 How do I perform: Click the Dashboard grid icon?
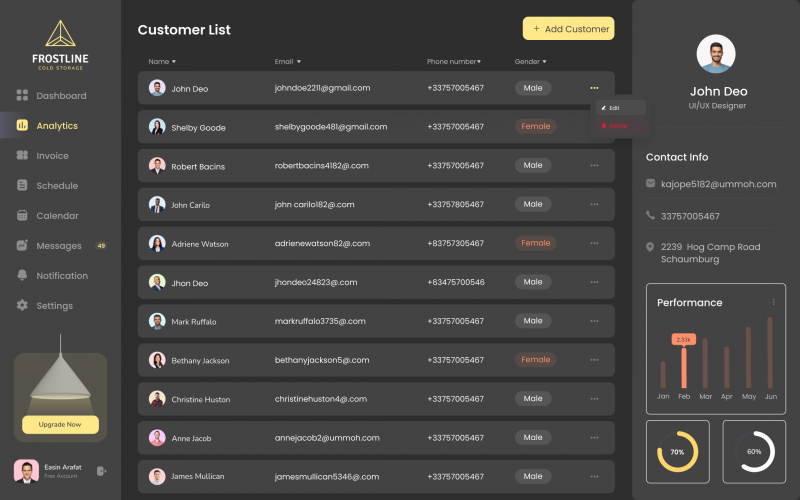(x=22, y=95)
